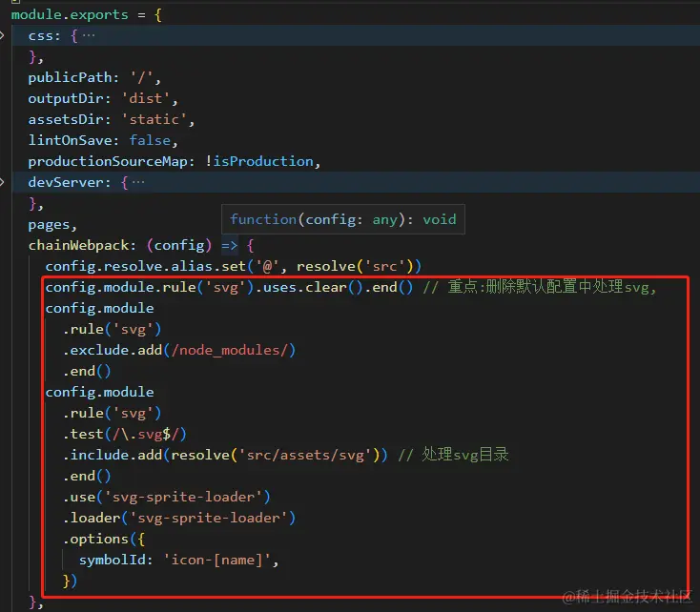Expand the folded devServer block arrow
Viewport: 700px width, 612px height.
2,182
